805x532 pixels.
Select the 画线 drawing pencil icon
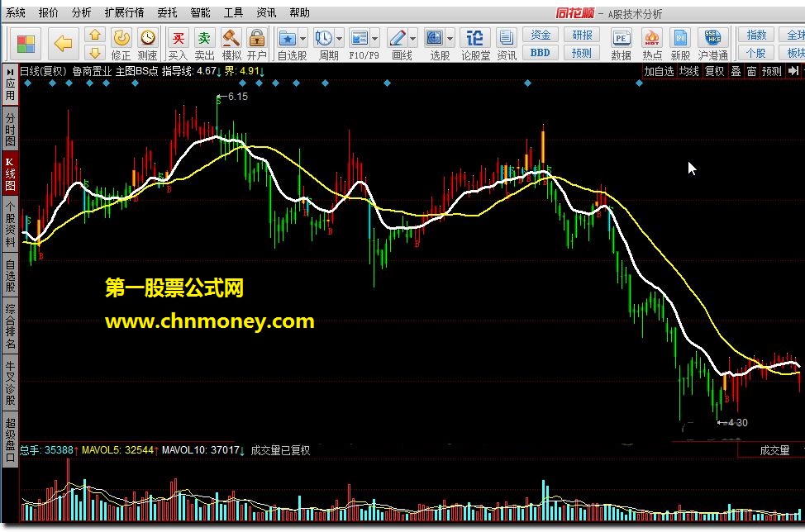pyautogui.click(x=397, y=38)
